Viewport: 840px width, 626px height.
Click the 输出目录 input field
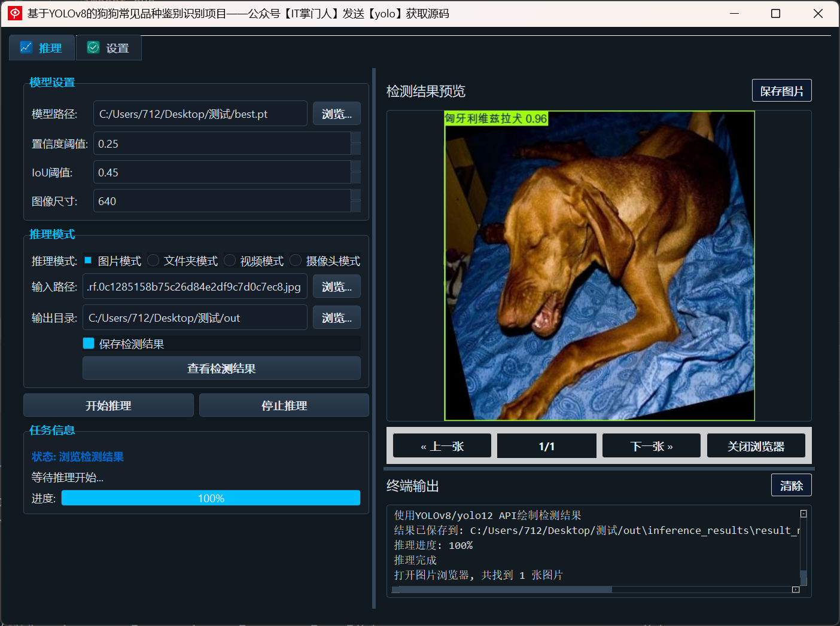195,317
